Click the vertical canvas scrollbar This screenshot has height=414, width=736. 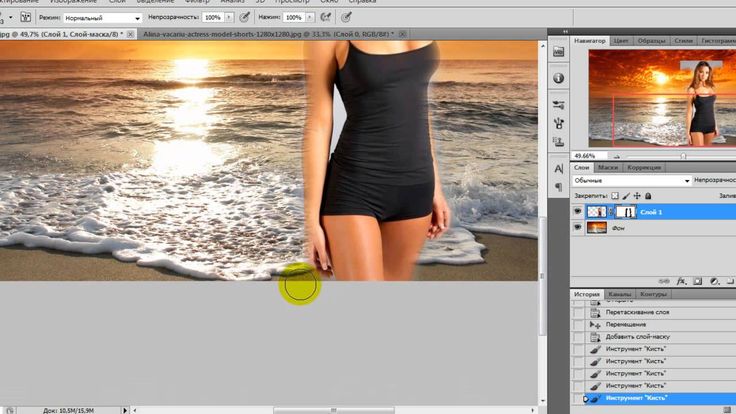(543, 277)
